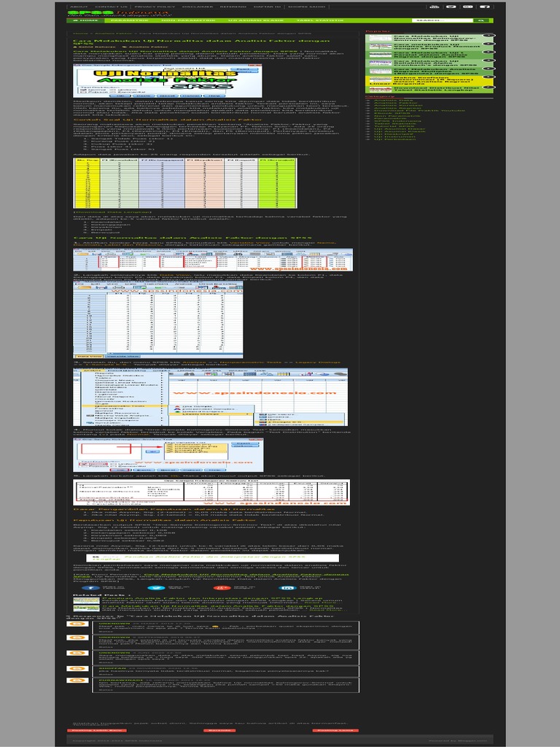Share the article via Google+ share icon

coord(222,588)
